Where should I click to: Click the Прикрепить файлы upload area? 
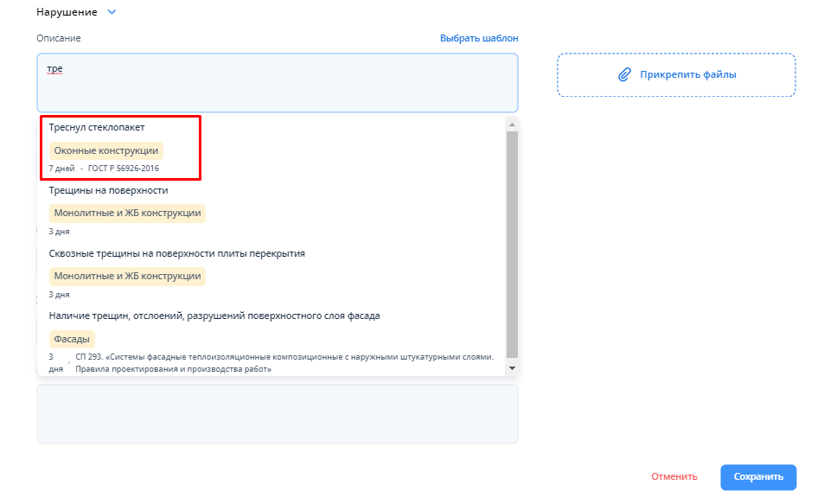[676, 75]
